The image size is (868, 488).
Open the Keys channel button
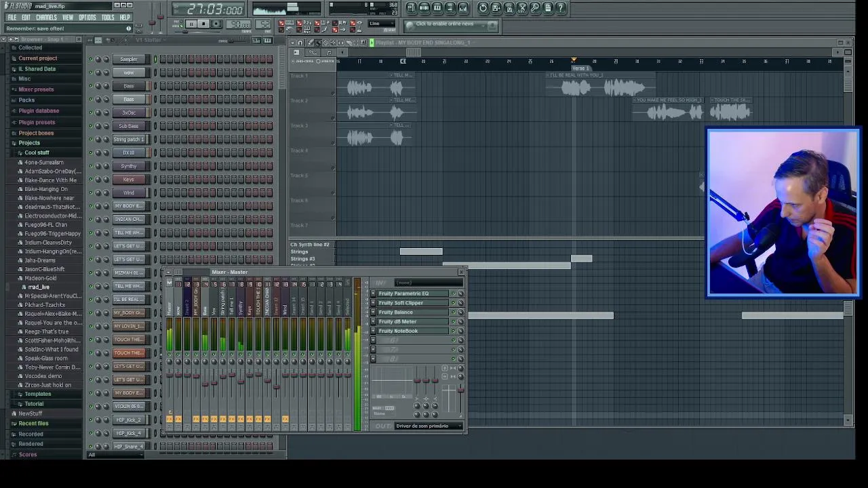(x=129, y=180)
